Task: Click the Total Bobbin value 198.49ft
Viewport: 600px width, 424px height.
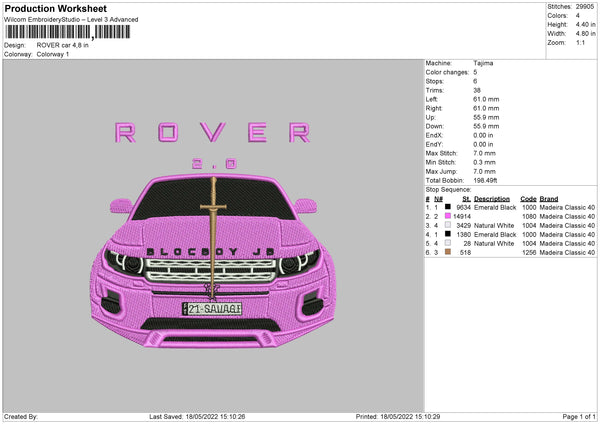Action: point(485,180)
